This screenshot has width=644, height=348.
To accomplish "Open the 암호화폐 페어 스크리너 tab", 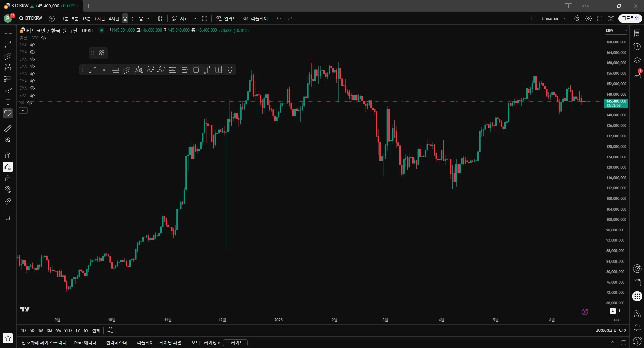I will (44, 343).
